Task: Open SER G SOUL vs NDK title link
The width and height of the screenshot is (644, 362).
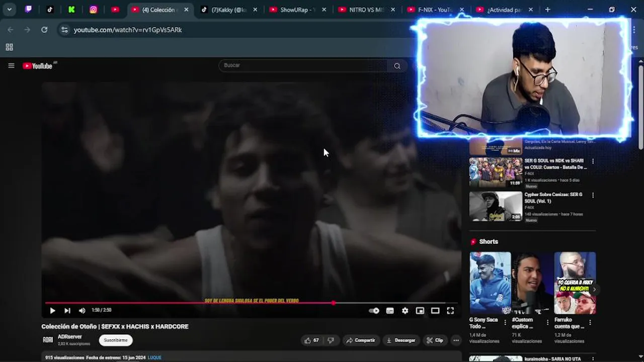Action: point(555,164)
